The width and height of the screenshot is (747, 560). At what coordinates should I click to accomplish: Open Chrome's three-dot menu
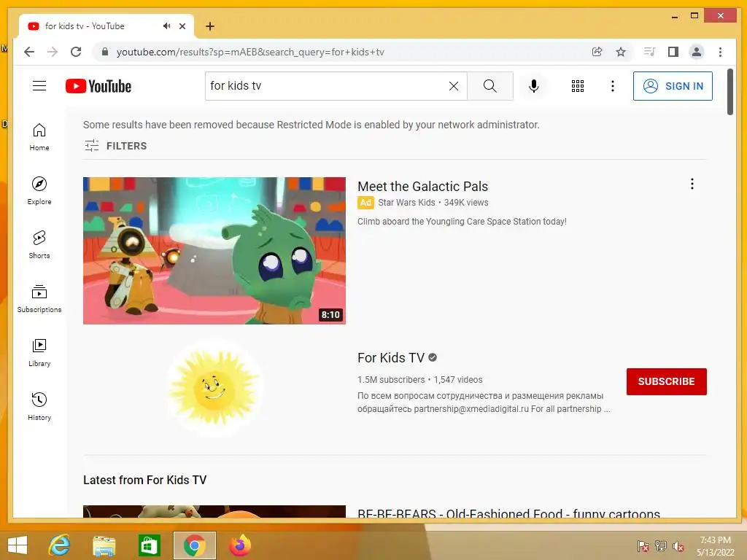click(x=720, y=52)
